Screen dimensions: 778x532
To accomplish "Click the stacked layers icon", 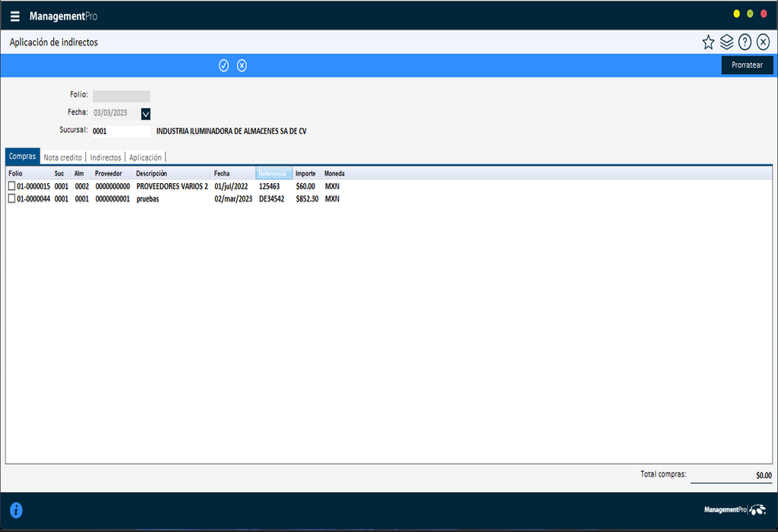I will tap(726, 43).
